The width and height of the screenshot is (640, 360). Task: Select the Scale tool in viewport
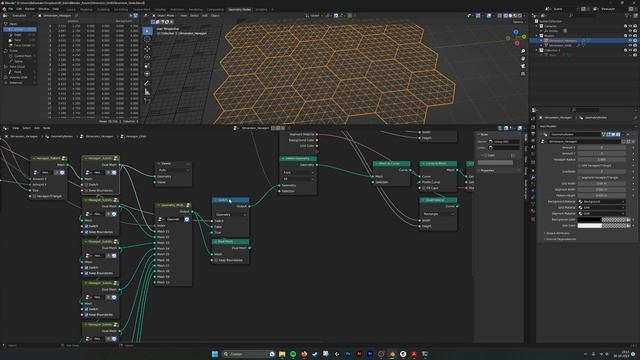pyautogui.click(x=147, y=66)
